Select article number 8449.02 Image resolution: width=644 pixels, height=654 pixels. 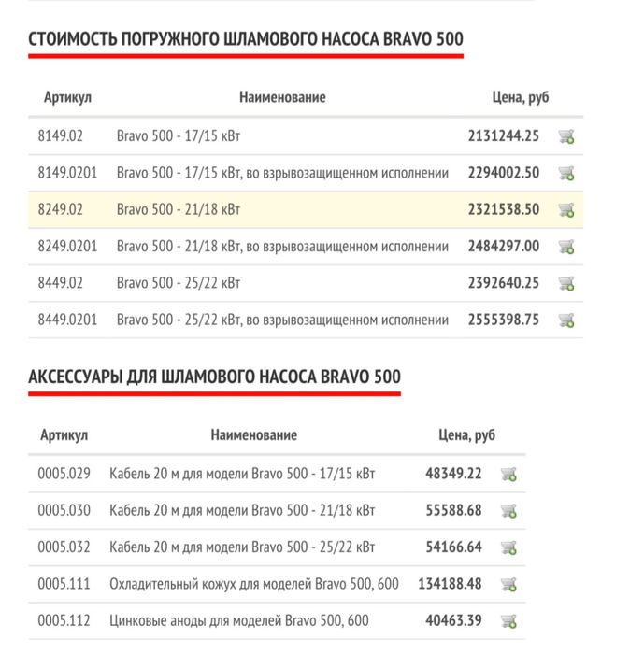click(x=61, y=283)
